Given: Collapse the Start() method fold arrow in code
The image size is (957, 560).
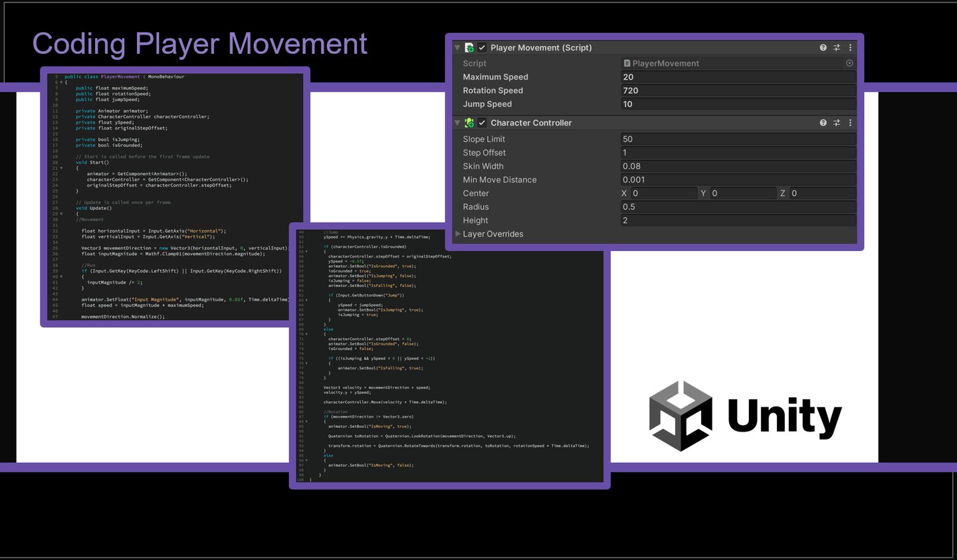Looking at the screenshot, I should click(x=61, y=168).
